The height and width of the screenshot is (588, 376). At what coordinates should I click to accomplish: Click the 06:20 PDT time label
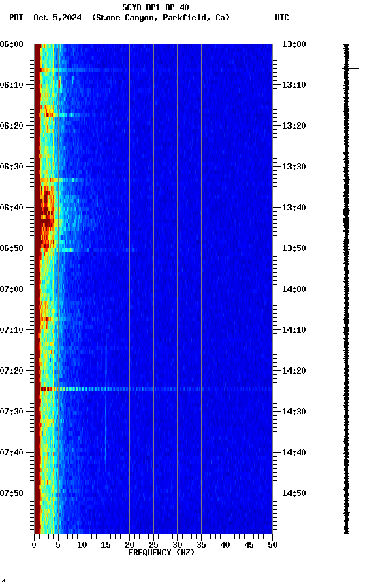(x=12, y=126)
